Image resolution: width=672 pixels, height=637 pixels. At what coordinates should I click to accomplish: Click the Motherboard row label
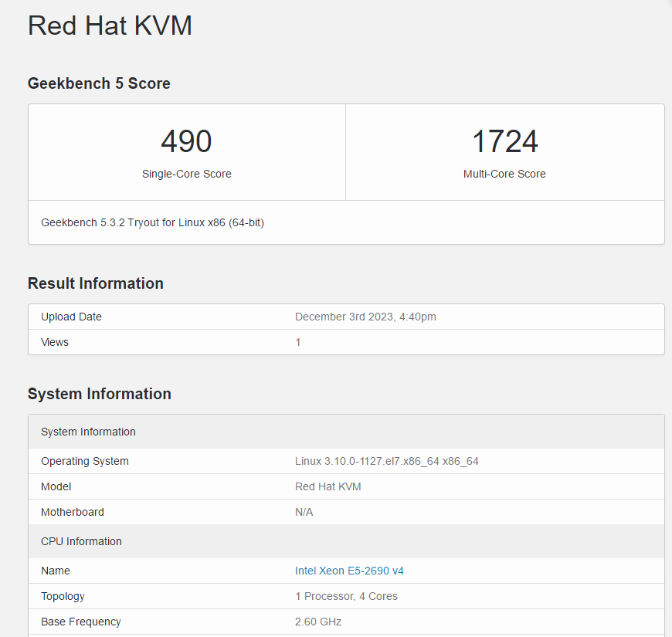(x=73, y=512)
